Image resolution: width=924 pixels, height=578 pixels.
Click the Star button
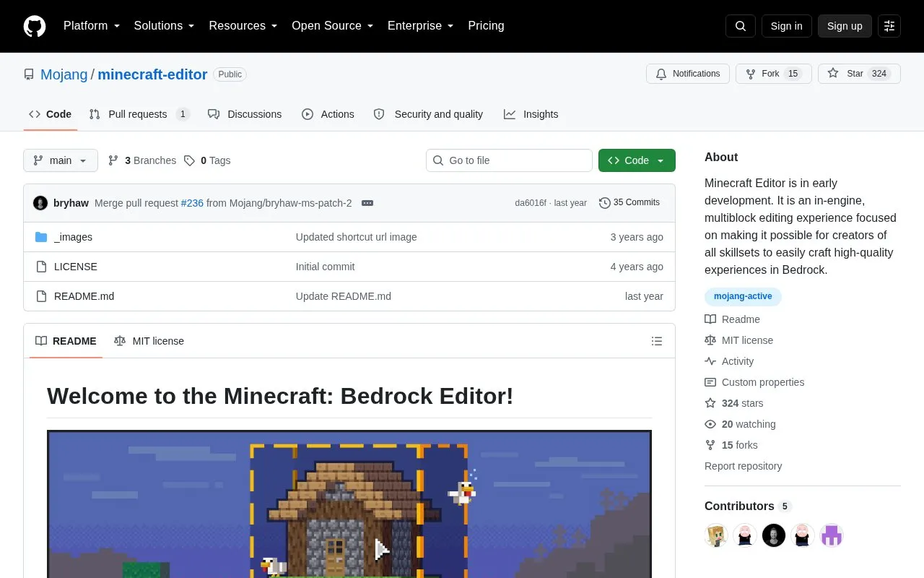pos(859,74)
